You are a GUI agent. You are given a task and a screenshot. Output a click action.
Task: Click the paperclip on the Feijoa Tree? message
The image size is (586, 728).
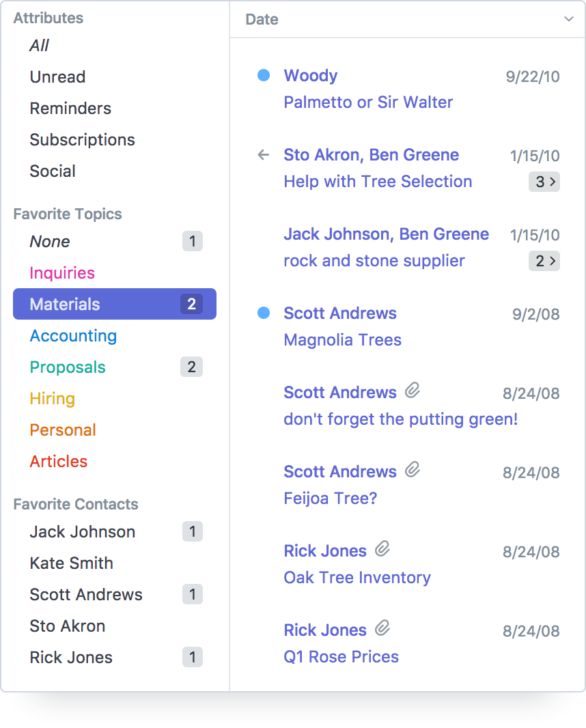pyautogui.click(x=412, y=470)
